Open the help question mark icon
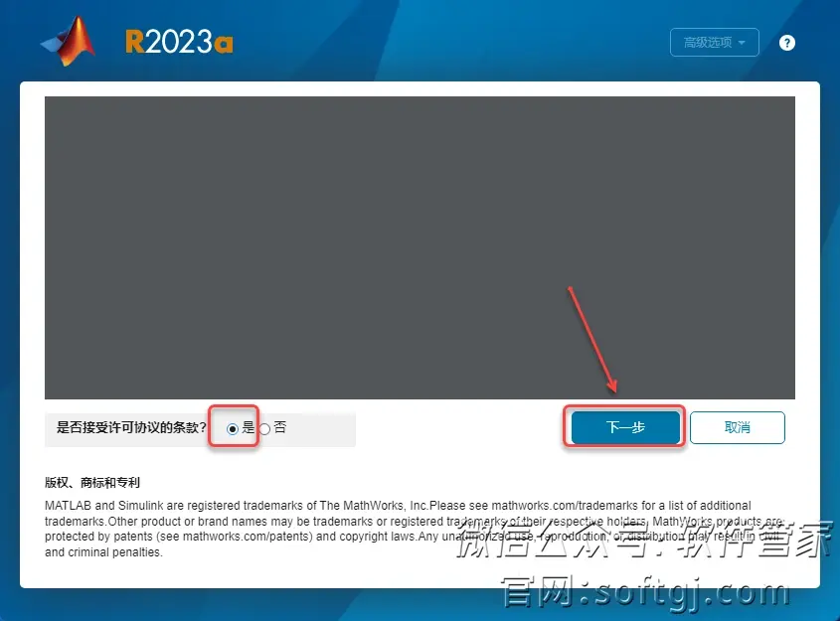Viewport: 840px width, 621px height. 786,43
